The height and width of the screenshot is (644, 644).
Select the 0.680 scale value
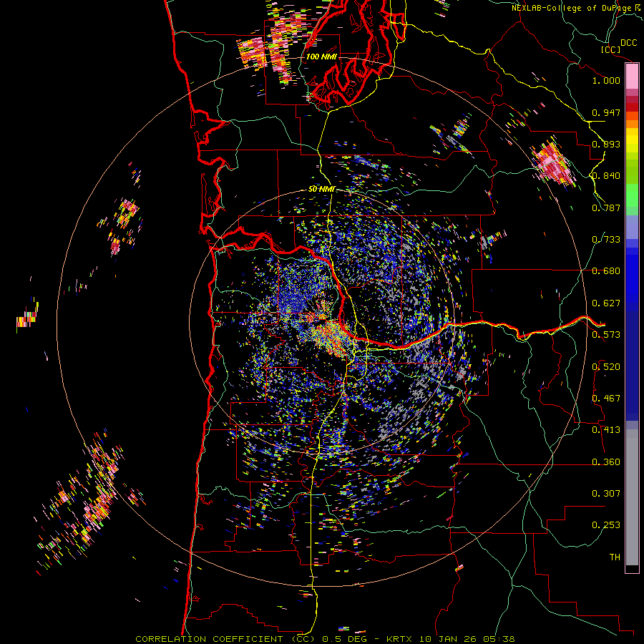tap(606, 271)
